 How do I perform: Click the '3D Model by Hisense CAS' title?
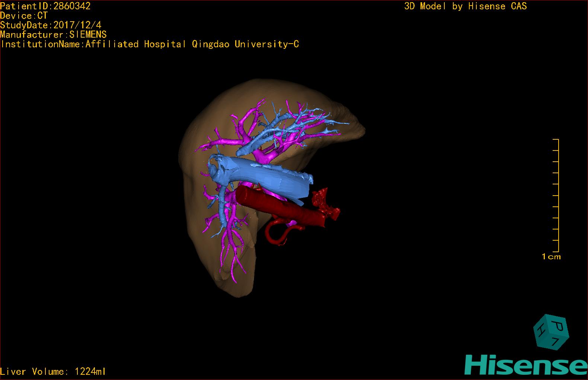(x=466, y=6)
